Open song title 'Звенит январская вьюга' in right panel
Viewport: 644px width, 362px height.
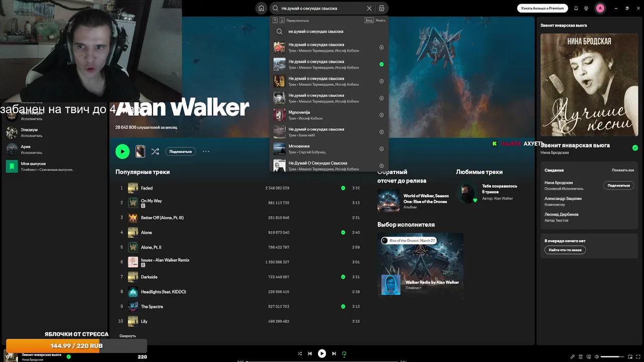click(575, 145)
